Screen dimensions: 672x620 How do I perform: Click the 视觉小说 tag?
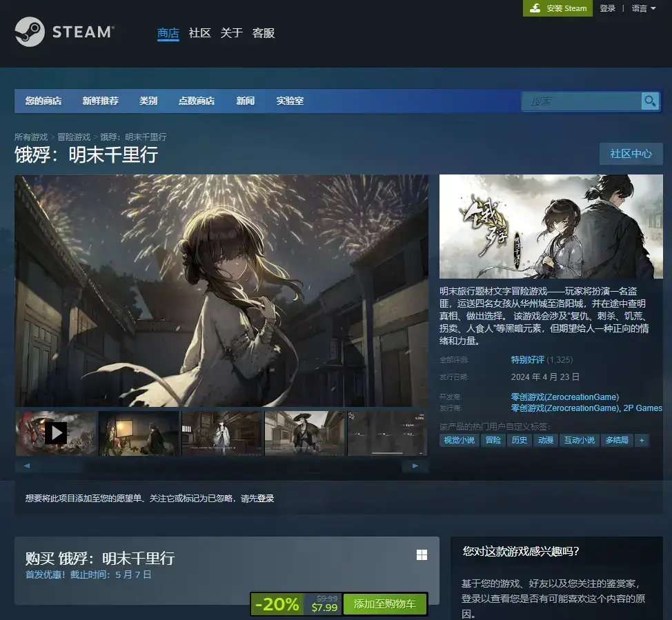(459, 440)
